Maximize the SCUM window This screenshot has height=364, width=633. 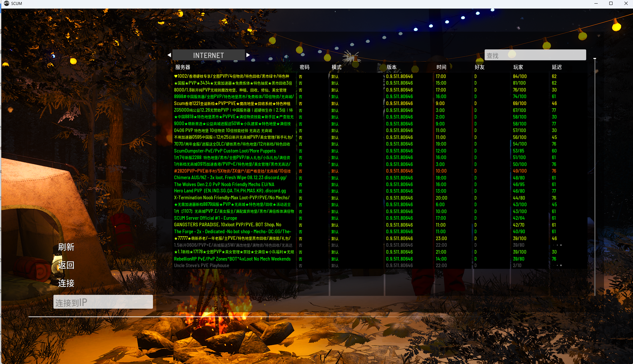click(x=611, y=3)
